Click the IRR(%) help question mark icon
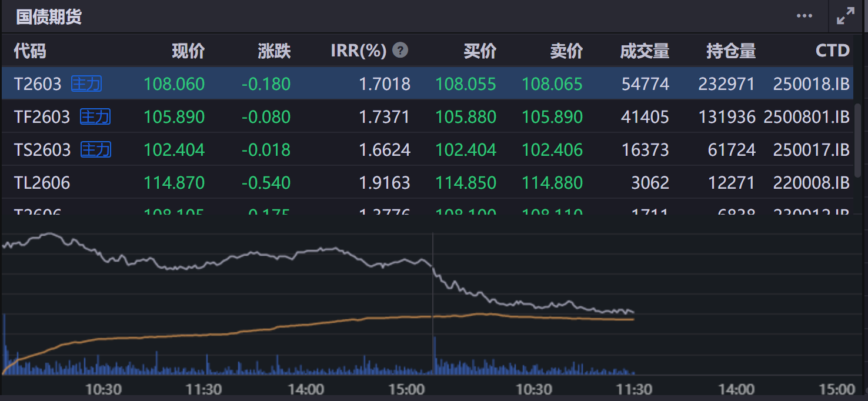Image resolution: width=868 pixels, height=401 pixels. pos(400,51)
